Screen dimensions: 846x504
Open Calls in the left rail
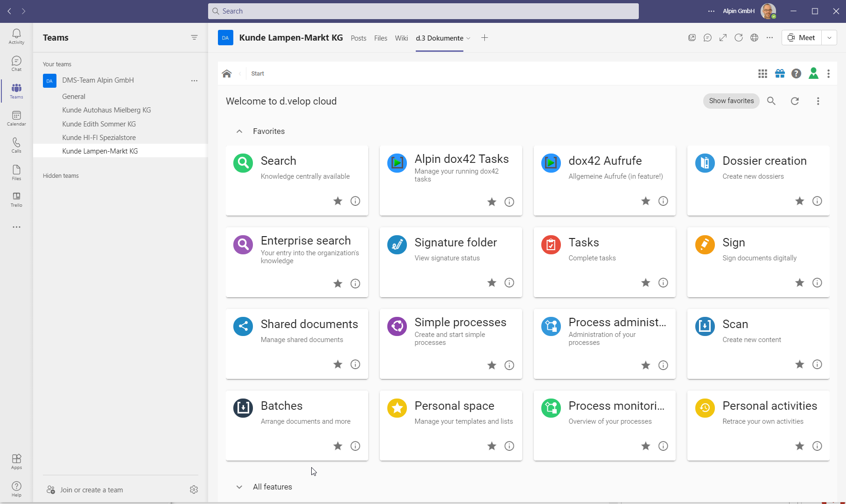coord(16,146)
